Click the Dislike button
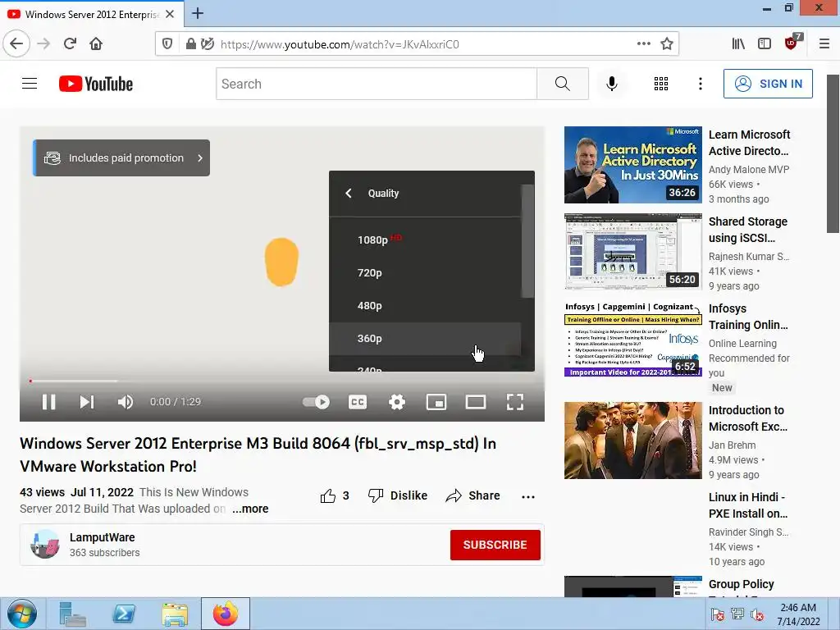Viewport: 840px width, 630px height. click(x=398, y=495)
